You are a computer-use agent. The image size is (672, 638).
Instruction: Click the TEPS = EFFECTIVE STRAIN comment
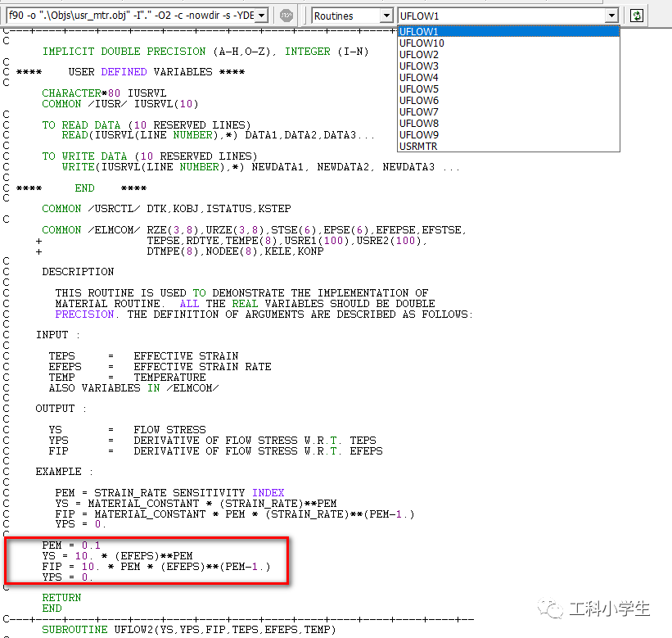[x=143, y=356]
